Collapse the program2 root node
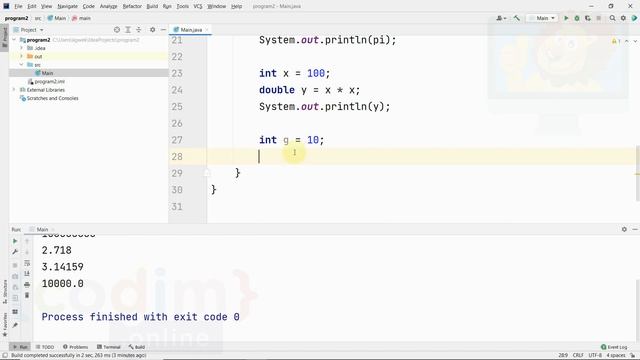This screenshot has height=360, width=640. [x=15, y=40]
